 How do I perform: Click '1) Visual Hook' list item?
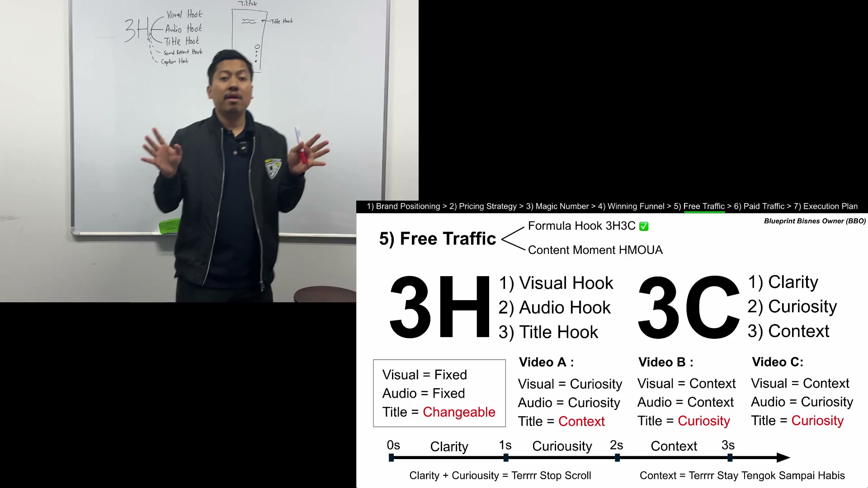556,283
